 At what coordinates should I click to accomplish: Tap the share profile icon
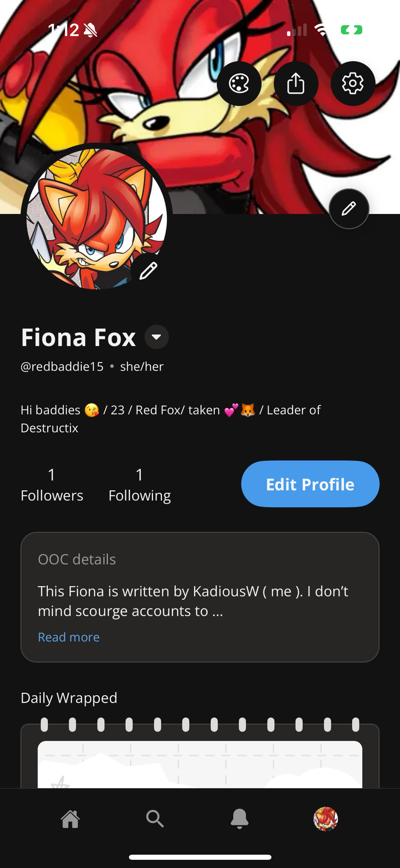point(296,83)
